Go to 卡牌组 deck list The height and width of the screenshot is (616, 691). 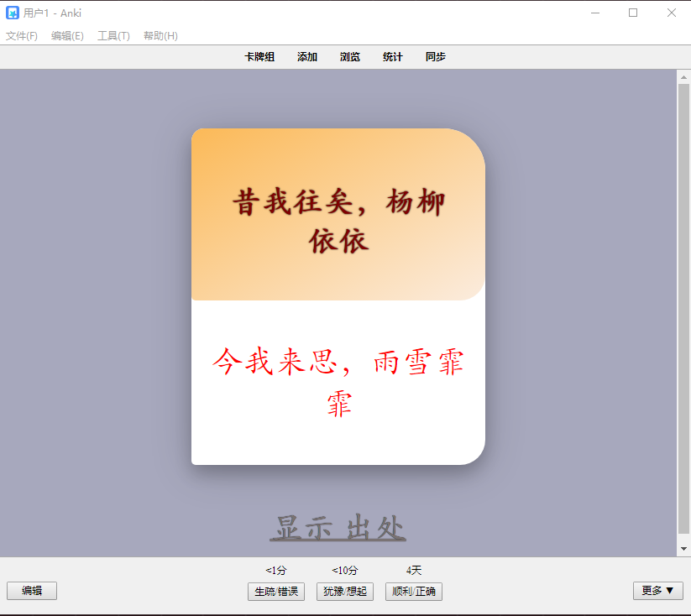[259, 57]
